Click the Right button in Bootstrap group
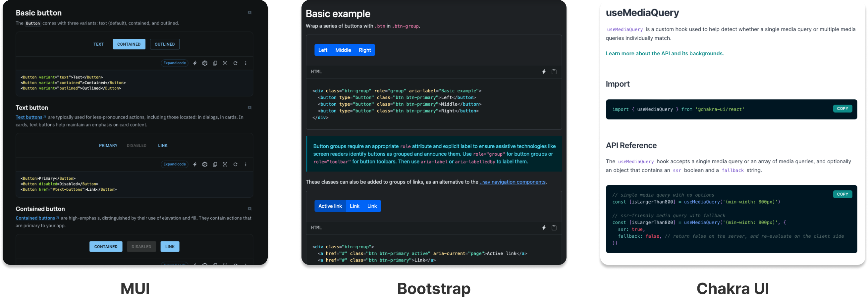 365,50
